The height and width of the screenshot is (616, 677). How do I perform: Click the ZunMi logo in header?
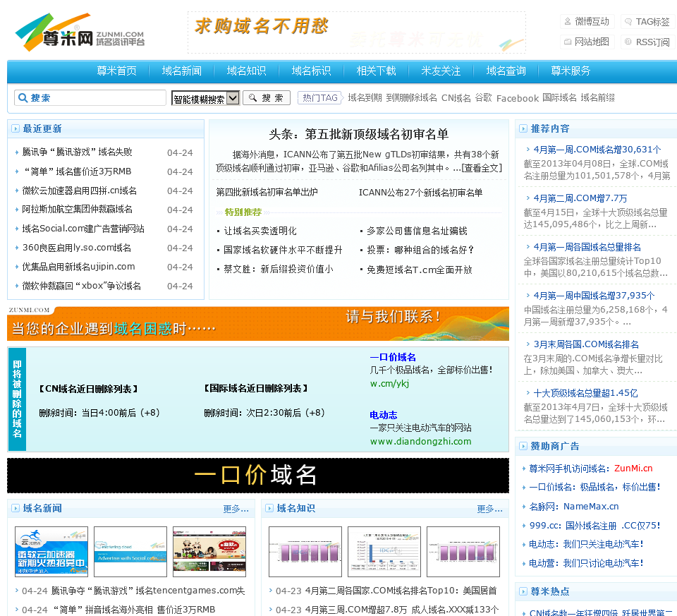(79, 32)
